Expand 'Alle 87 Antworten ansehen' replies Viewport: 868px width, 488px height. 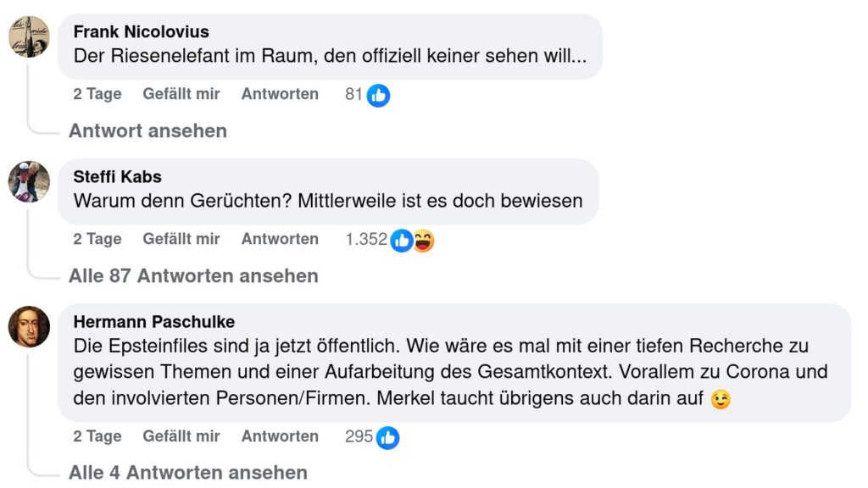193,275
